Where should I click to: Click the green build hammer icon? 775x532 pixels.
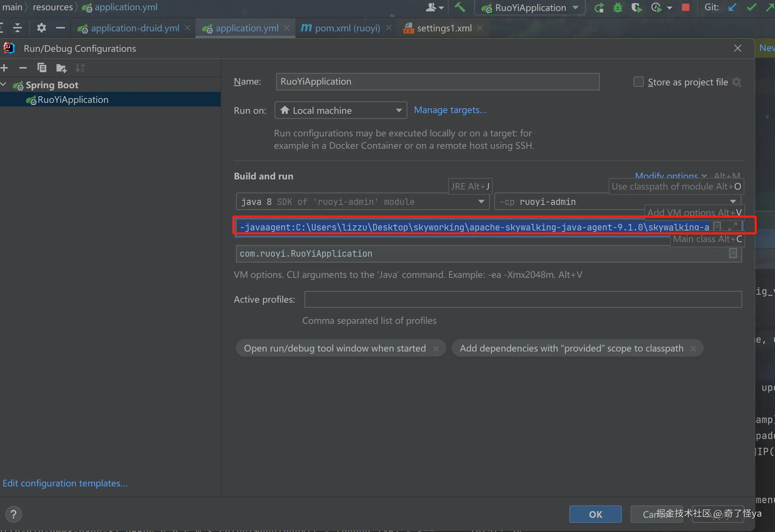(x=460, y=7)
